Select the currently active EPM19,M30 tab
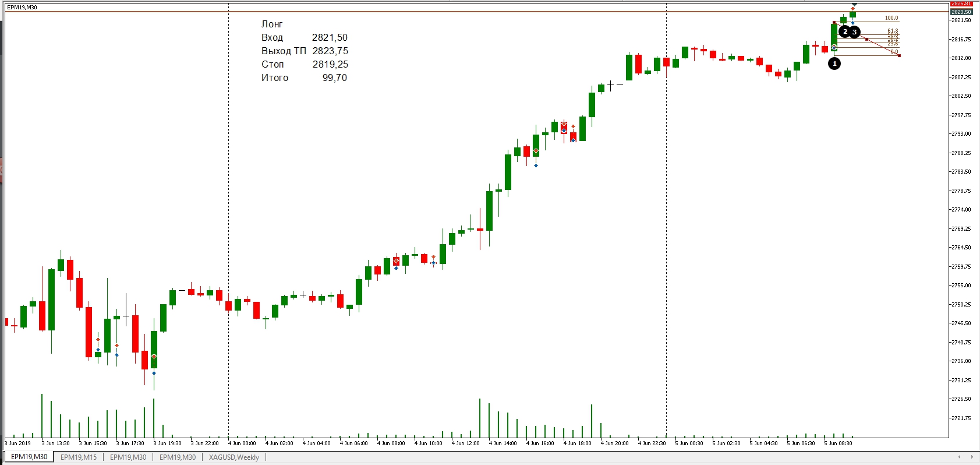This screenshot has height=465, width=980. click(x=29, y=457)
